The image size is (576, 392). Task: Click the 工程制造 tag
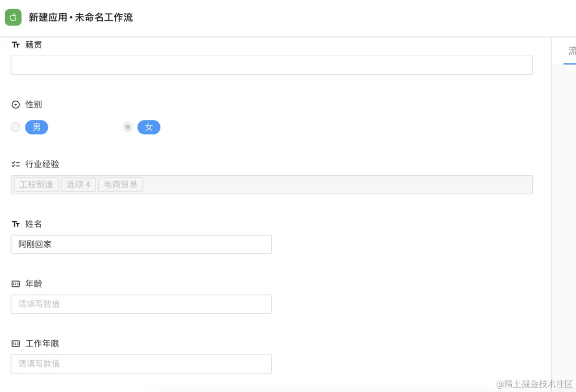click(36, 185)
